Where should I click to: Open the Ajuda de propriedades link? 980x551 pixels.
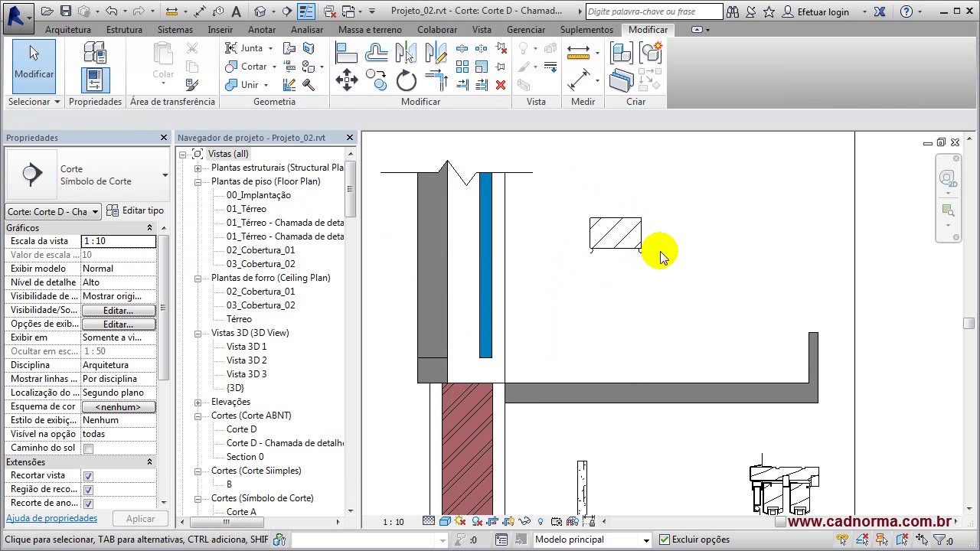pyautogui.click(x=51, y=518)
